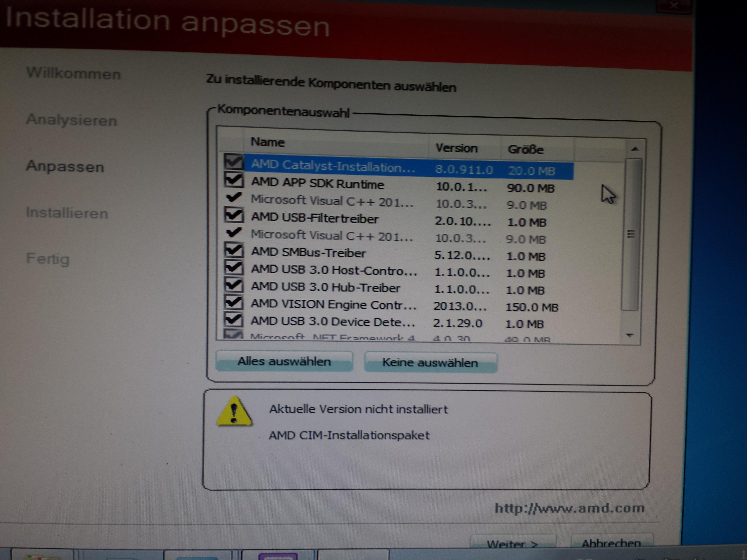Toggle AMD USB 3.0 Hub-Treiber checkbox
This screenshot has width=747, height=560.
pyautogui.click(x=233, y=285)
